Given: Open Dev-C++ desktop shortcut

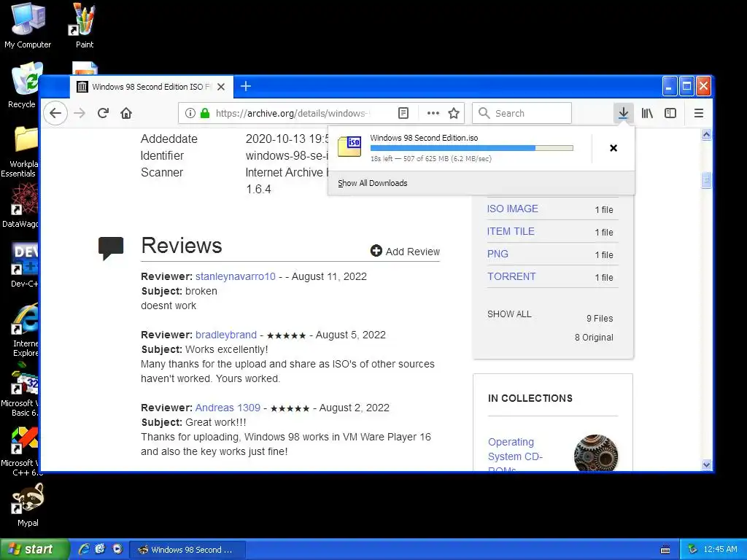Looking at the screenshot, I should click(23, 265).
